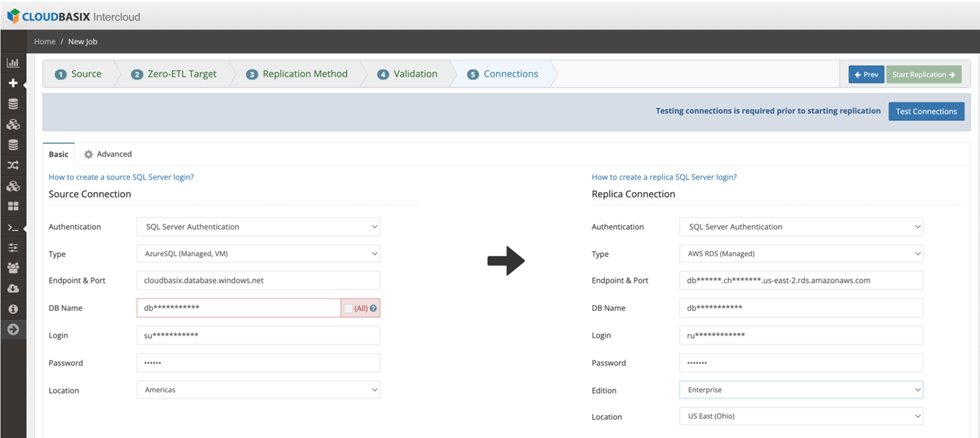Open 'How to create a source SQL Server login?' link

coord(122,177)
